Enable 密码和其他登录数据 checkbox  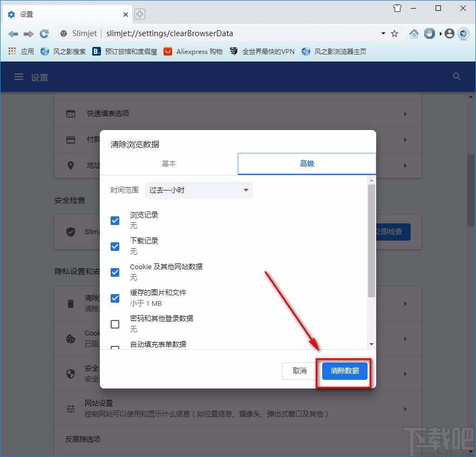click(114, 324)
